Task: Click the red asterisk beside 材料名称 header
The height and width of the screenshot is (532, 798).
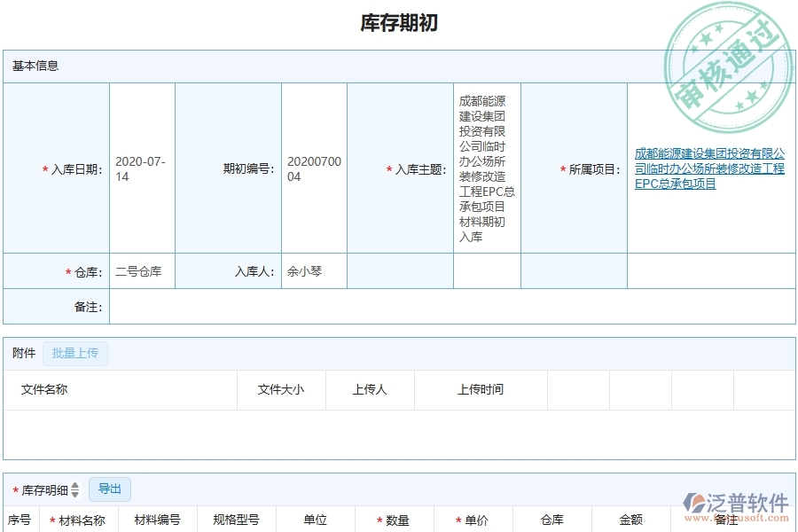Action: tap(51, 520)
